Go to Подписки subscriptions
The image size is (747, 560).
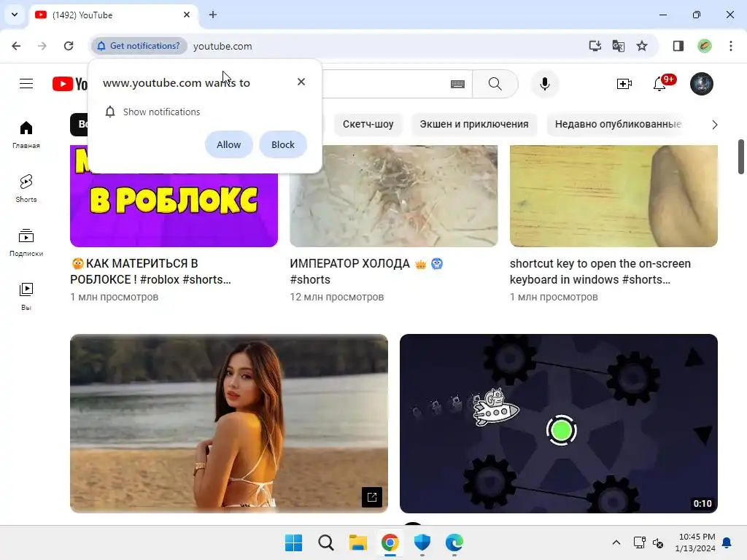[x=26, y=242]
